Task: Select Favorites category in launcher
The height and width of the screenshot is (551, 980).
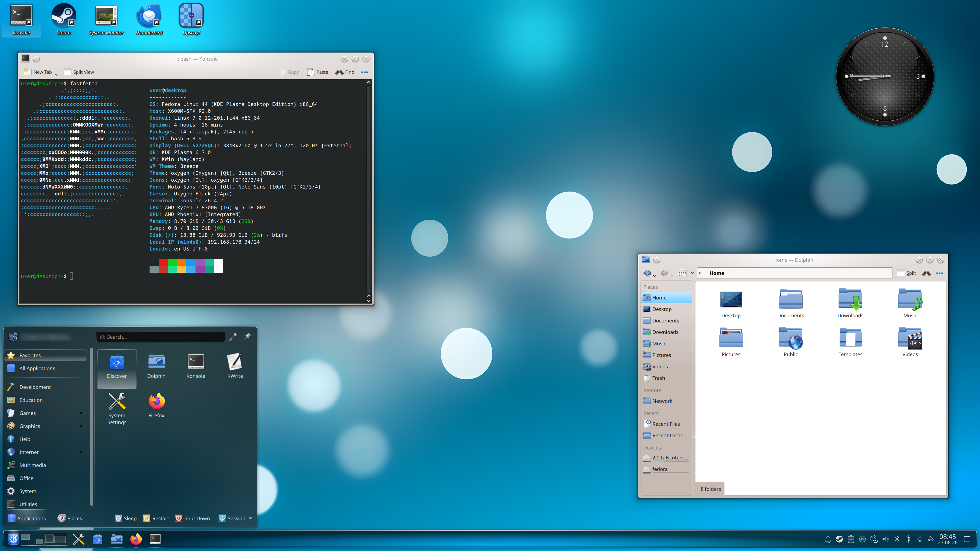Action: pos(46,355)
